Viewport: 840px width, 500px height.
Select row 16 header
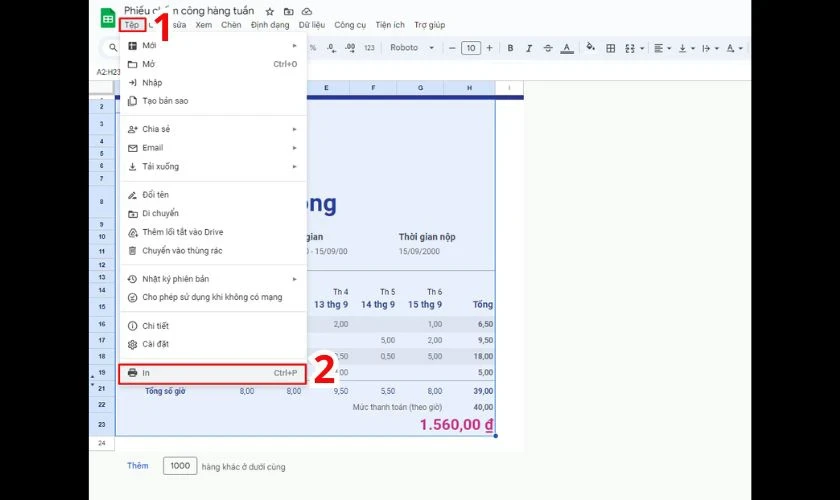102,324
